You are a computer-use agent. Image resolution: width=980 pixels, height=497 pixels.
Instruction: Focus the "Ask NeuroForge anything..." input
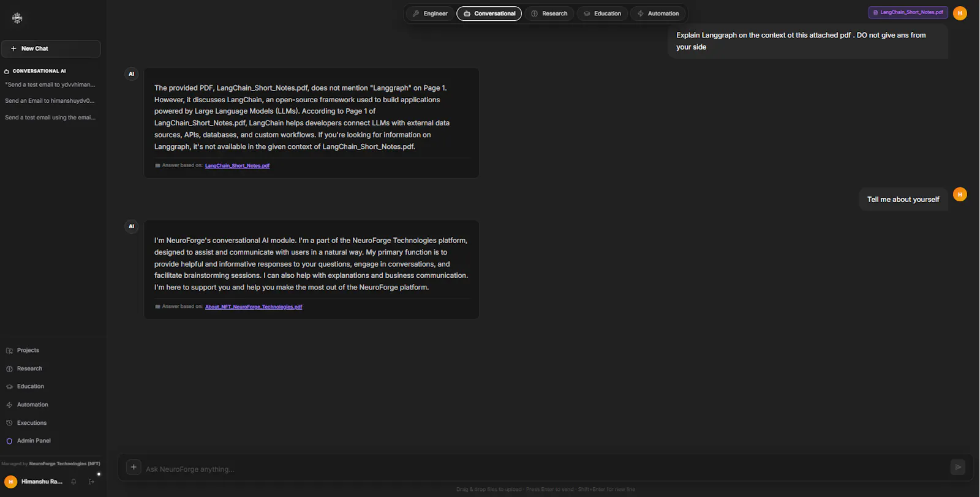click(x=545, y=469)
